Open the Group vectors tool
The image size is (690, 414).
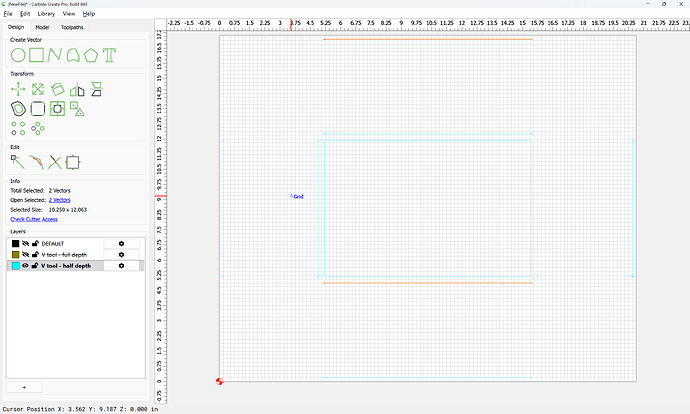click(77, 109)
